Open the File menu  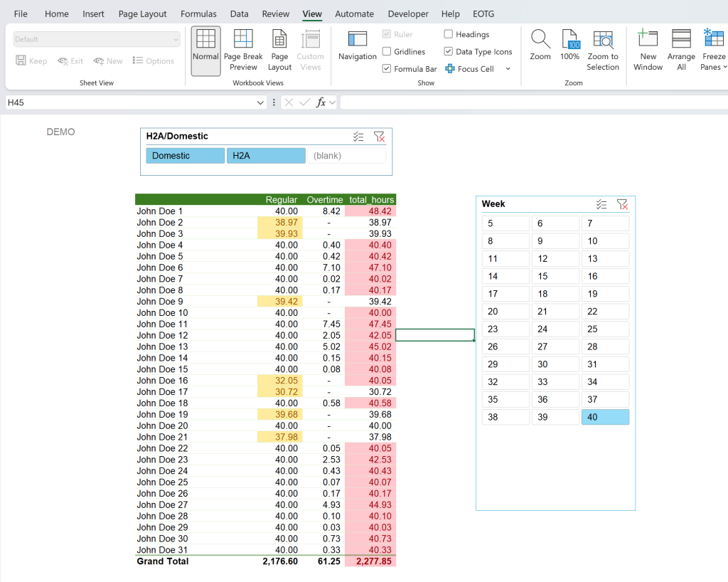pyautogui.click(x=21, y=14)
